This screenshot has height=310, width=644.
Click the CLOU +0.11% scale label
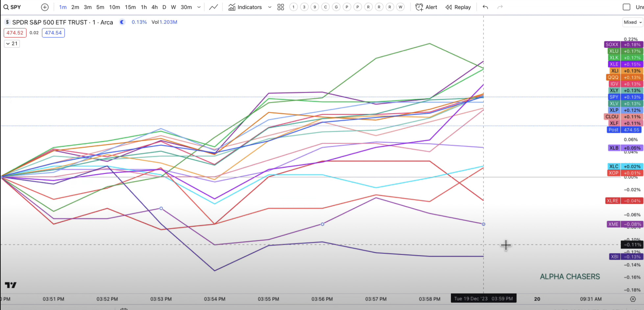coord(624,117)
